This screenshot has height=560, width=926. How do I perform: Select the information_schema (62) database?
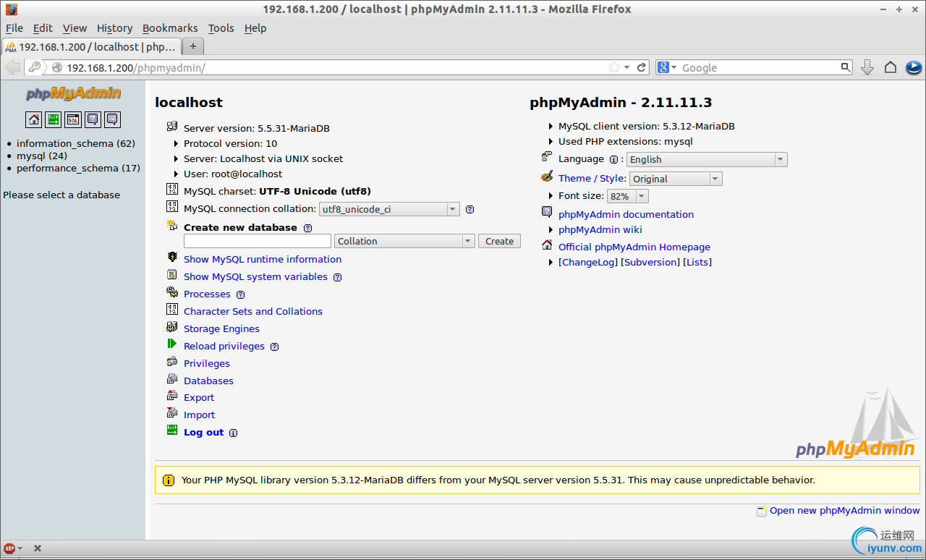76,143
